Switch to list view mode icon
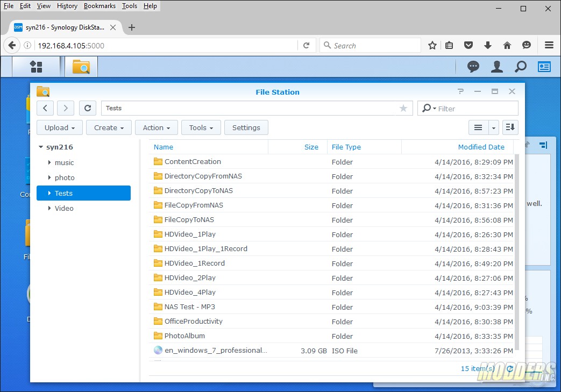 click(478, 127)
